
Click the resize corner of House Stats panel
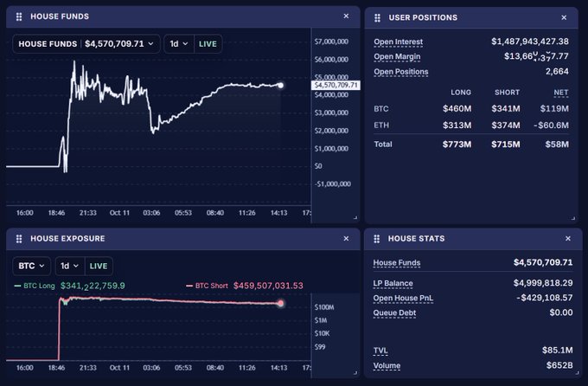577,372
